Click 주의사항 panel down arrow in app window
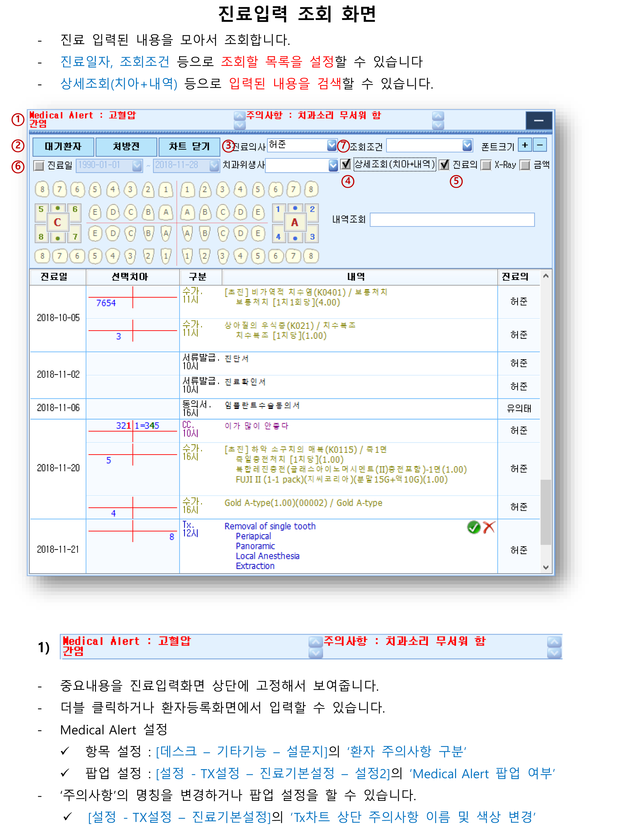 tap(438, 125)
